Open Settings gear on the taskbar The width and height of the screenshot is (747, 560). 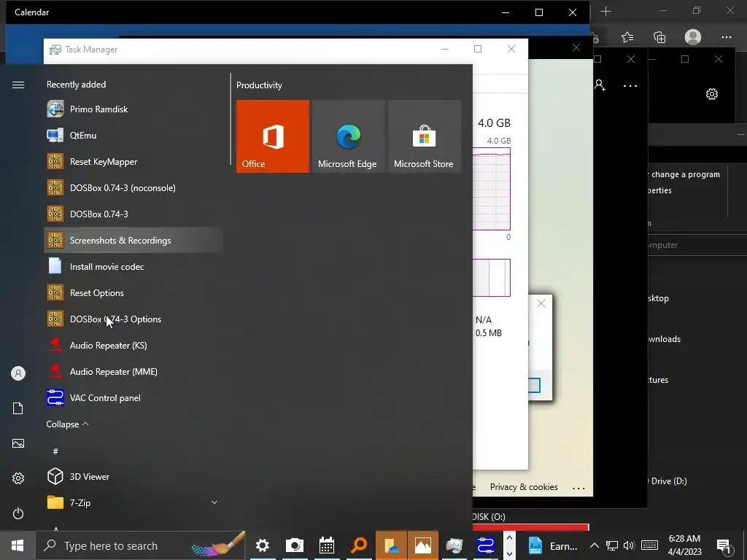(263, 545)
